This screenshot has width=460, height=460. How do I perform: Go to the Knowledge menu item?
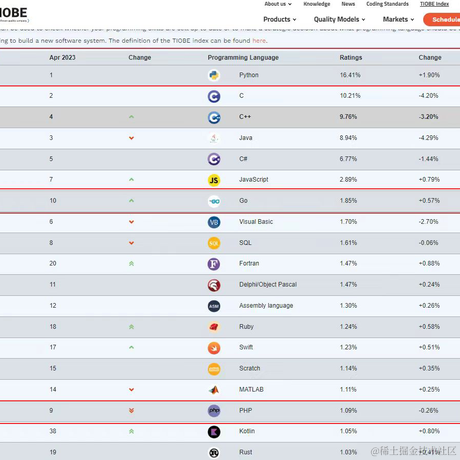[317, 4]
